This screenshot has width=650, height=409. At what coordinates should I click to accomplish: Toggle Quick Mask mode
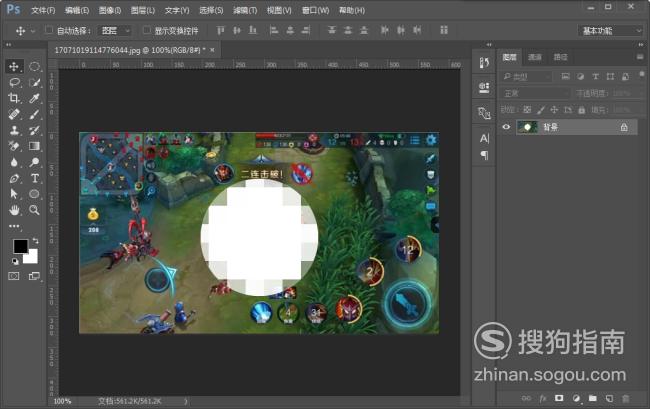coord(14,276)
